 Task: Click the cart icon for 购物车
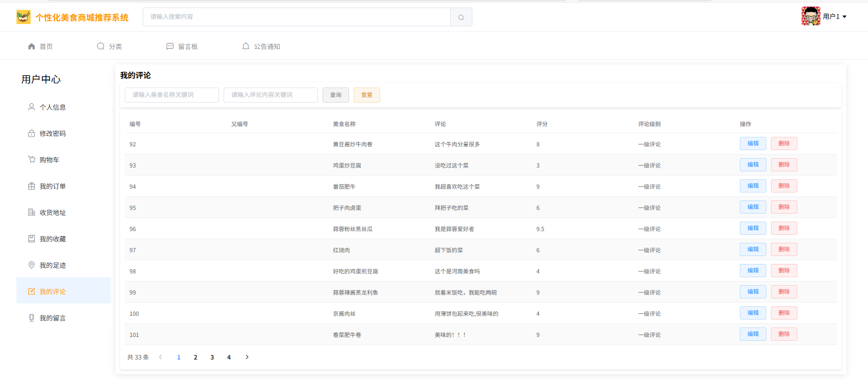(x=32, y=160)
